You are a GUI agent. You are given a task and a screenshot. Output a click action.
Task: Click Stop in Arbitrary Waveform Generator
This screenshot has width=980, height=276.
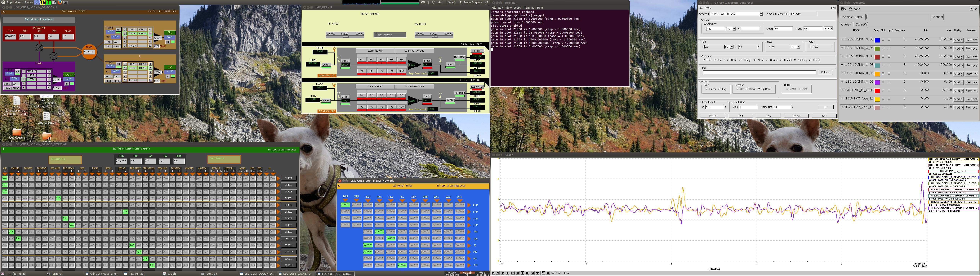[x=768, y=116]
